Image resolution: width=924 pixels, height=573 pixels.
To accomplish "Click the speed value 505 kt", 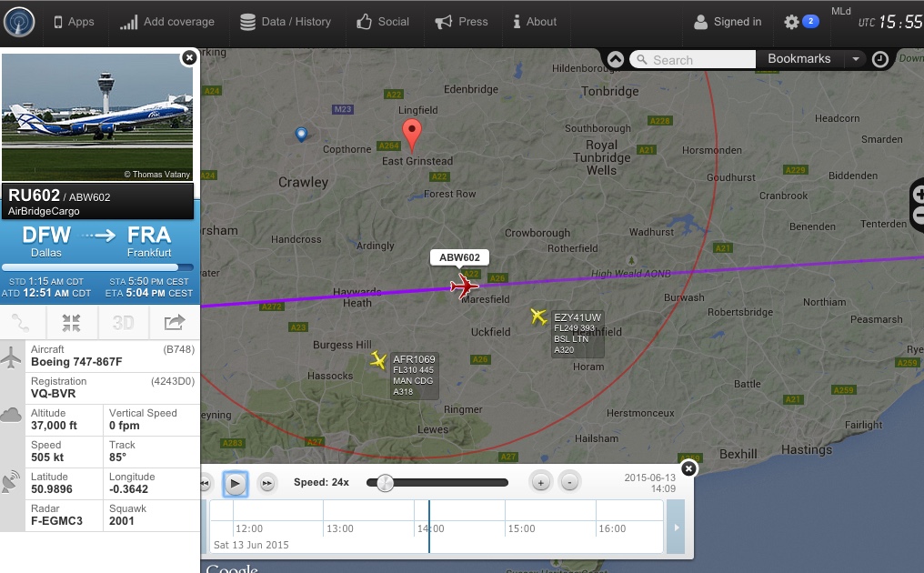I will [x=47, y=457].
